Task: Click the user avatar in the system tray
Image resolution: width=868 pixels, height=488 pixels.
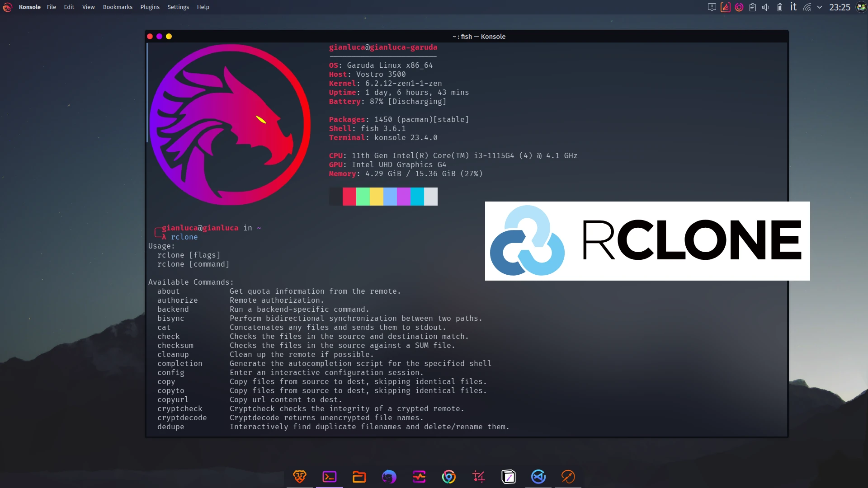Action: tap(860, 7)
